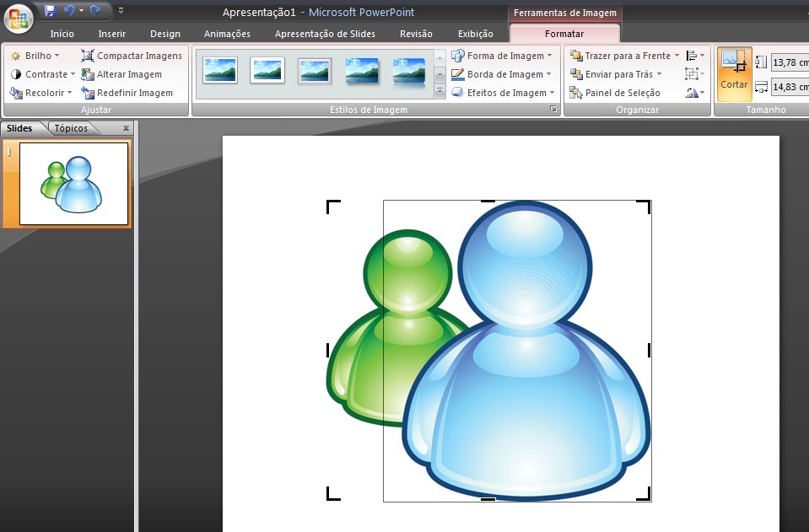The width and height of the screenshot is (809, 532).
Task: Edit the width field showing 14,83 cm
Action: 790,87
